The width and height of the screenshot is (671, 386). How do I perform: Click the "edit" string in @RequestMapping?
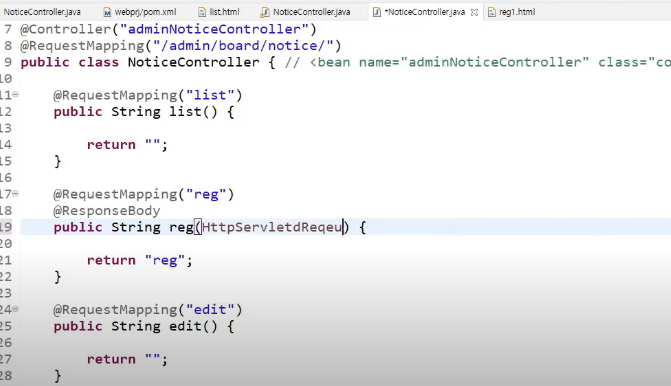coord(210,309)
